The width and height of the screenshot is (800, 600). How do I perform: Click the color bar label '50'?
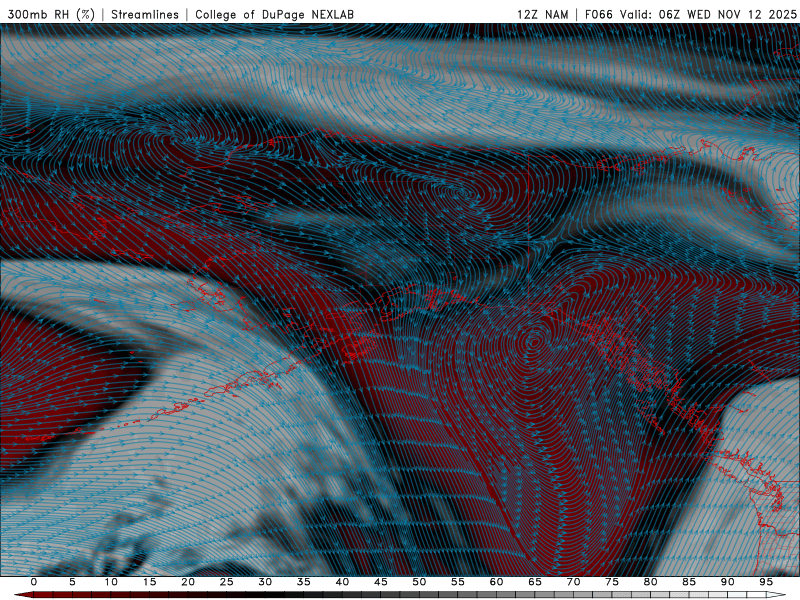tap(419, 582)
